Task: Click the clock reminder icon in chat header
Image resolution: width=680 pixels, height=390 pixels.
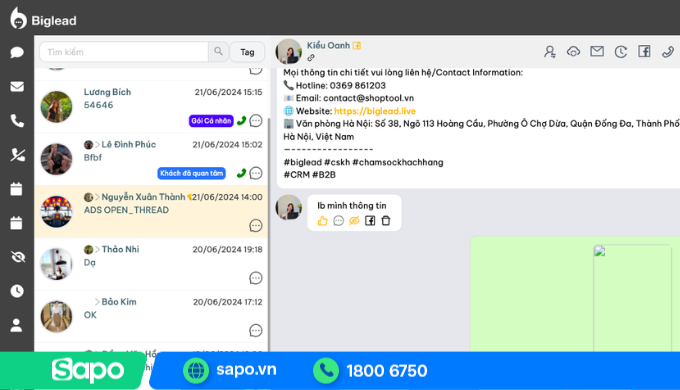Action: coord(621,52)
